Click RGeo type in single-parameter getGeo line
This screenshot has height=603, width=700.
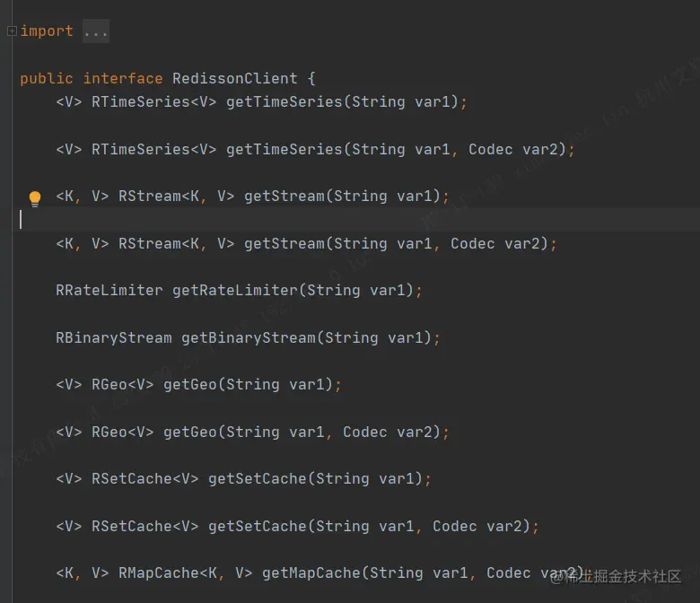pos(109,385)
